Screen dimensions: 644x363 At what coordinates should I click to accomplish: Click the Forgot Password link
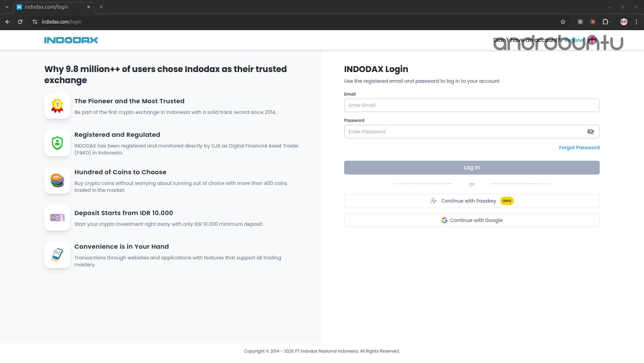[579, 148]
